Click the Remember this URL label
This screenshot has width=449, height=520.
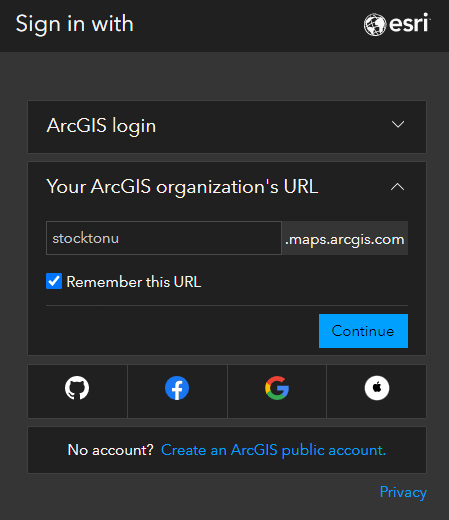pyautogui.click(x=134, y=282)
